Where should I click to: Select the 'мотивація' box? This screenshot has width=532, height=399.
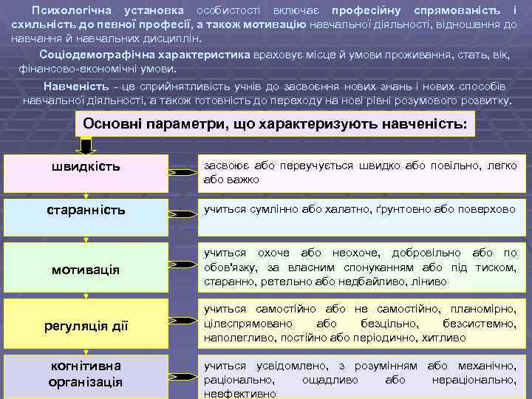point(86,267)
